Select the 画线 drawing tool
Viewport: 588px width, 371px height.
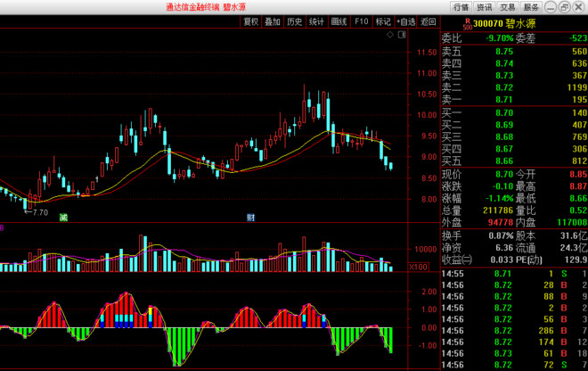point(339,21)
